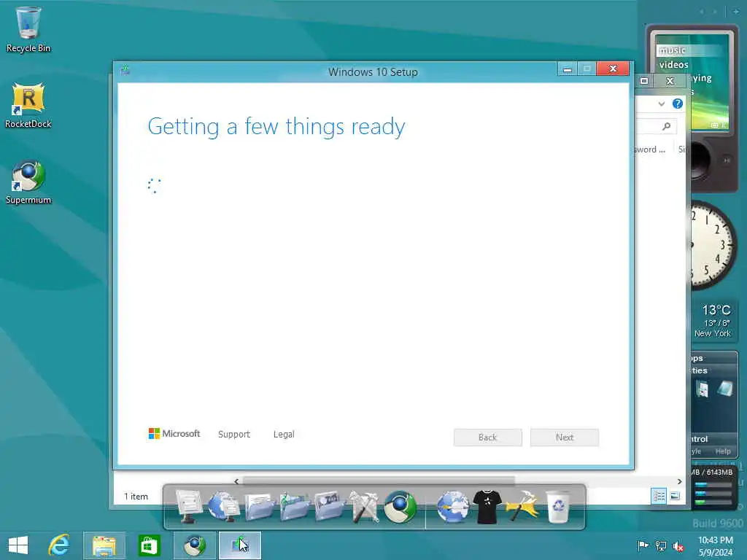Image resolution: width=747 pixels, height=560 pixels.
Task: Select videos in the media player gadget
Action: point(673,65)
